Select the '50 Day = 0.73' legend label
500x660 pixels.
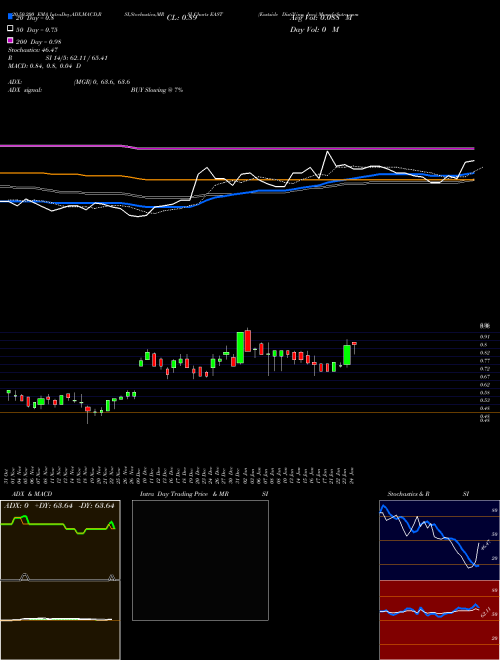pos(37,30)
